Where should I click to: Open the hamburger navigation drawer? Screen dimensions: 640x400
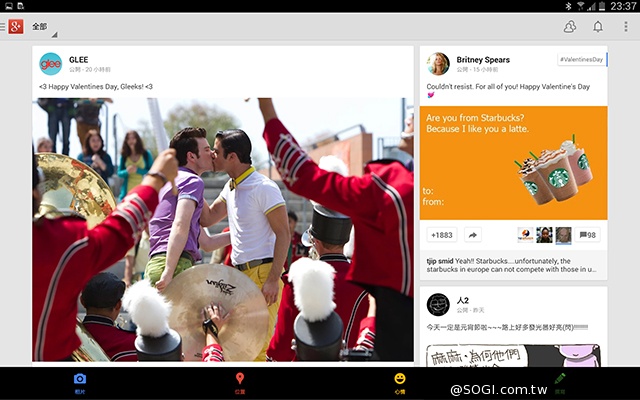pyautogui.click(x=3, y=27)
